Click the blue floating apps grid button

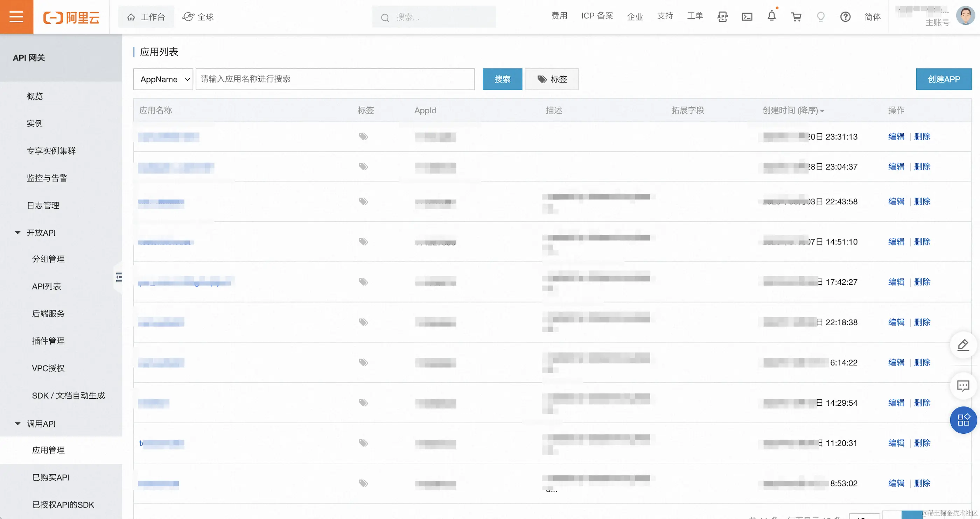pos(963,420)
